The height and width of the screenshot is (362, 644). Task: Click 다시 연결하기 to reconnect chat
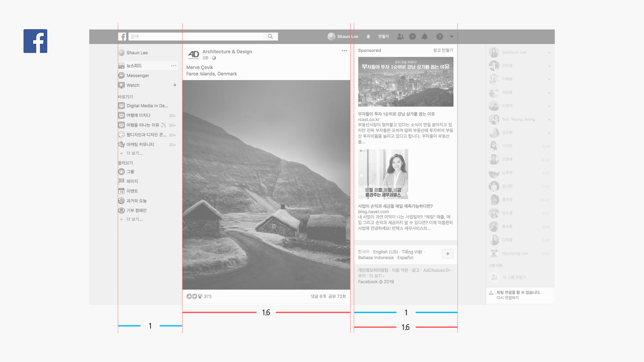(508, 298)
